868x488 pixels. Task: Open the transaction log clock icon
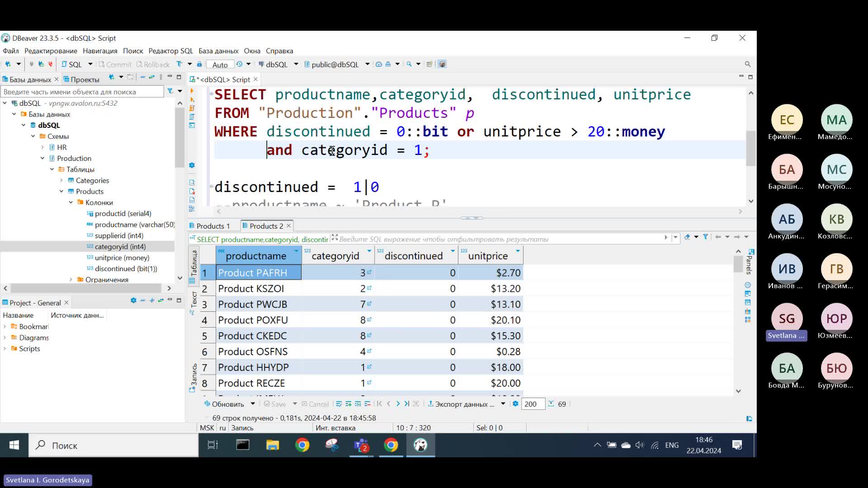click(240, 64)
